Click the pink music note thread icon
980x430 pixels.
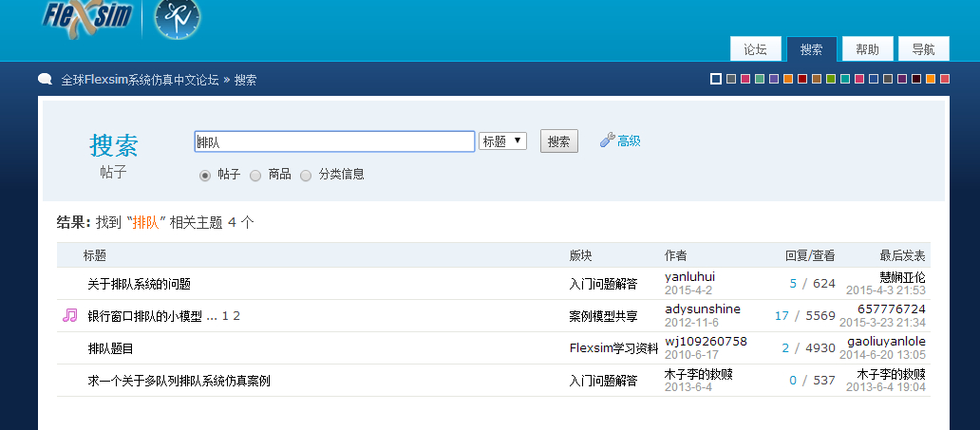click(x=69, y=315)
